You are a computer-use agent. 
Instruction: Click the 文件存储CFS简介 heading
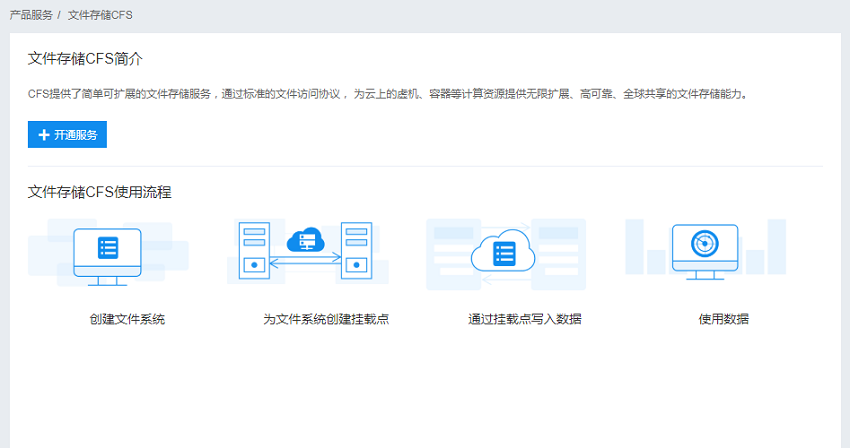pyautogui.click(x=85, y=59)
